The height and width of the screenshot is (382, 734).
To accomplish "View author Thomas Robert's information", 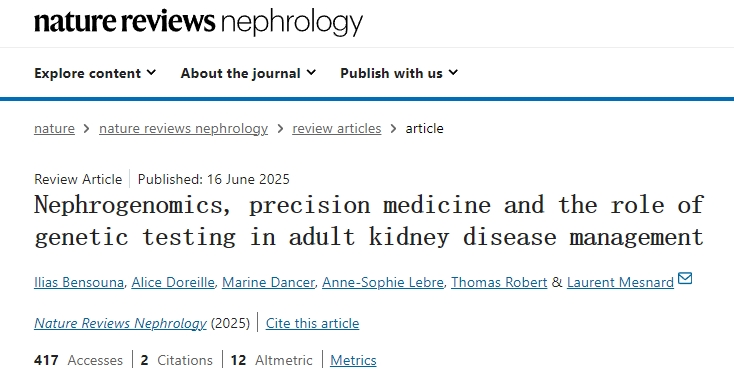I will (x=499, y=282).
